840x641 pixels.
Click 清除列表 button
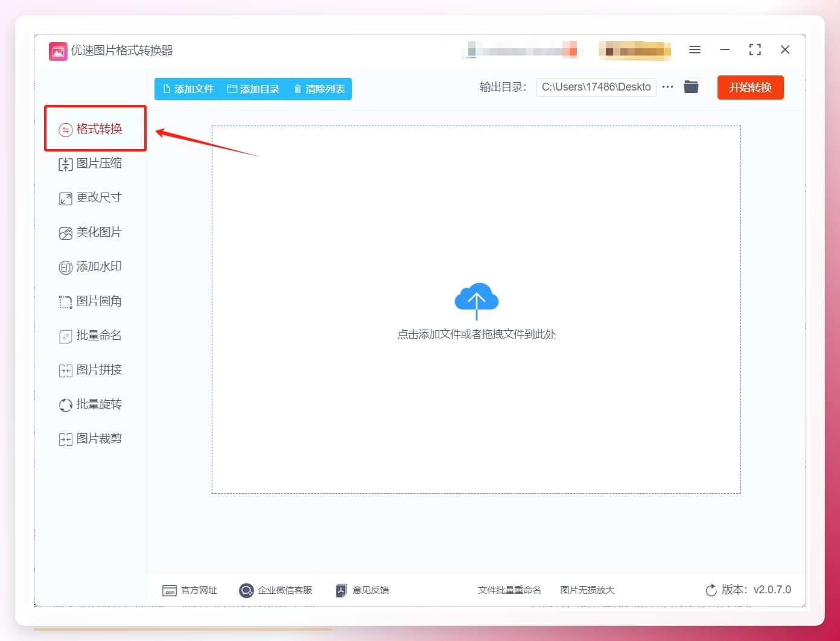click(x=319, y=89)
